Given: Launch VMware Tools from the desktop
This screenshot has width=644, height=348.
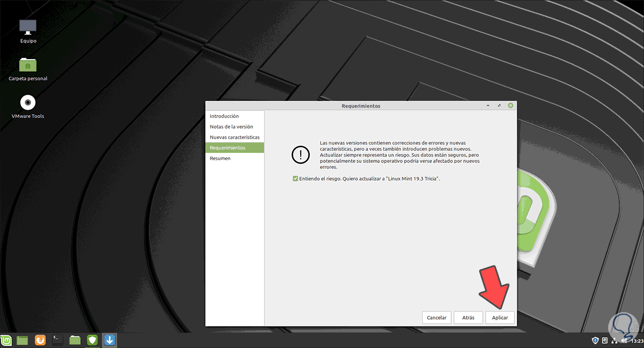Looking at the screenshot, I should coord(27,103).
